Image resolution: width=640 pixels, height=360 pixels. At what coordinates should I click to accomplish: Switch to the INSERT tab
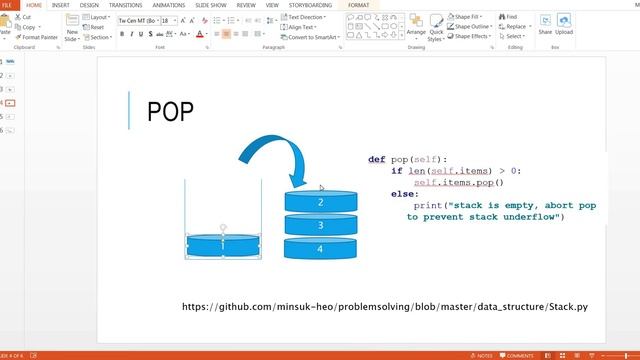(x=60, y=5)
